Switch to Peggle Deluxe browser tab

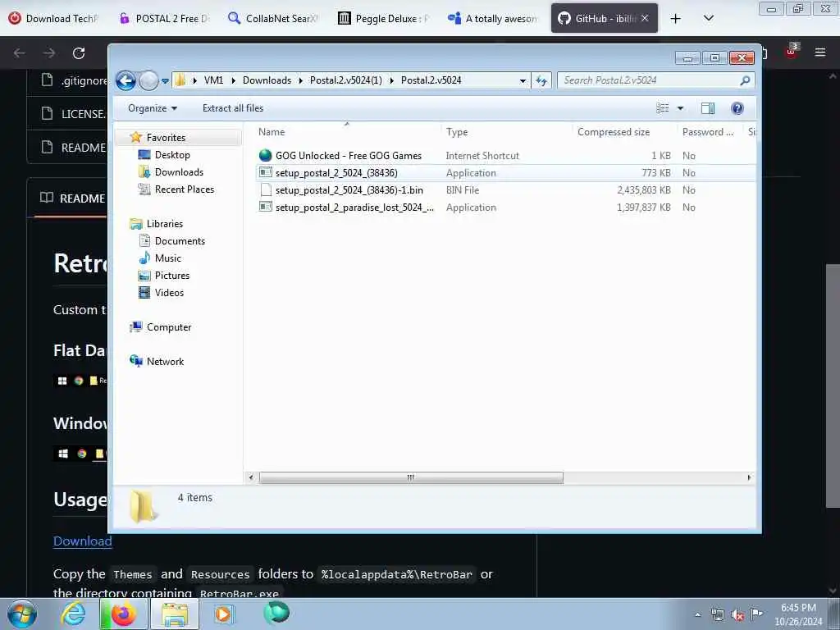(384, 18)
